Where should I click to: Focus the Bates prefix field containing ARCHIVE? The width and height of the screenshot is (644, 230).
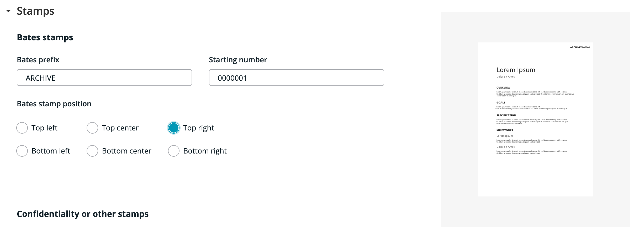(104, 78)
